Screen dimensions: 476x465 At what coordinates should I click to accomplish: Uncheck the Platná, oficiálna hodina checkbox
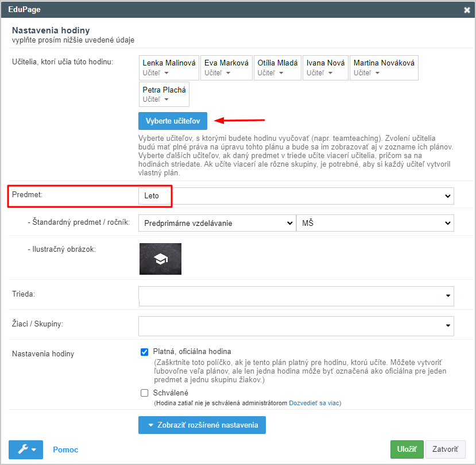145,352
